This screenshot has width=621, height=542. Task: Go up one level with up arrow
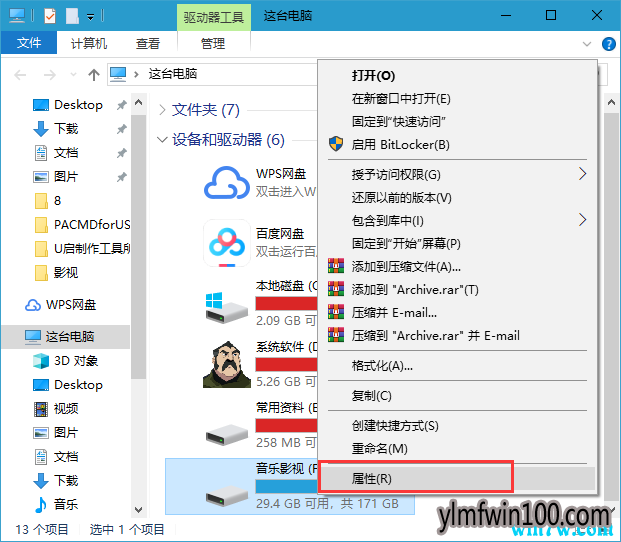pos(94,74)
